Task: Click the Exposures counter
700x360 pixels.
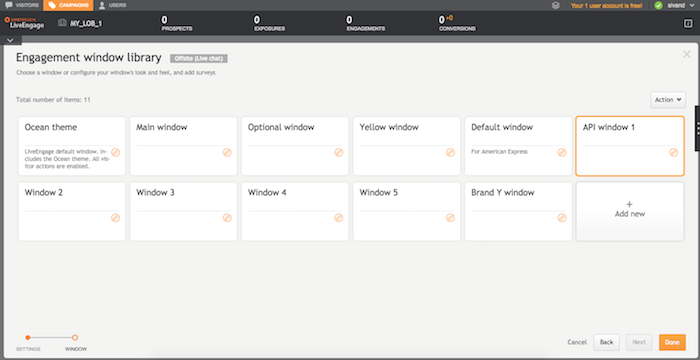Action: click(269, 24)
